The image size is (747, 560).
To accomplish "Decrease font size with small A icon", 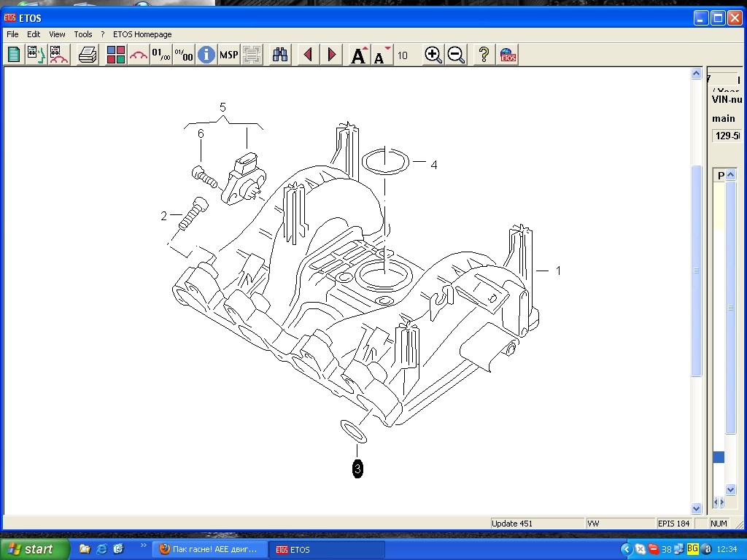I will click(x=382, y=55).
